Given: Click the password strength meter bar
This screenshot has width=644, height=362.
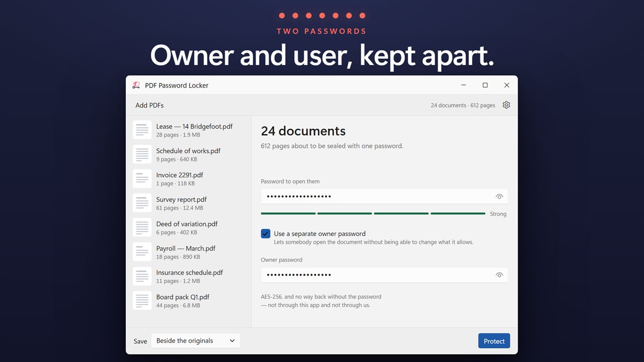Looking at the screenshot, I should (x=373, y=214).
